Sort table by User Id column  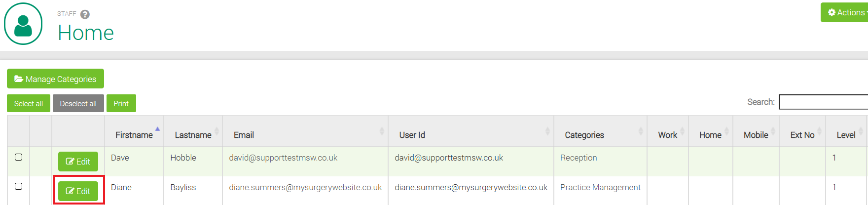[x=412, y=135]
